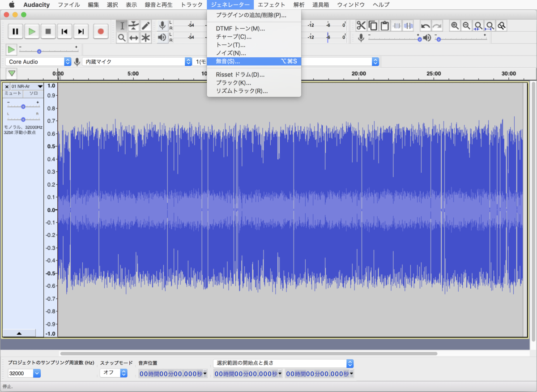Viewport: 537px width, 392px height.
Task: Paste audio with the clipboard icon
Action: (x=384, y=26)
